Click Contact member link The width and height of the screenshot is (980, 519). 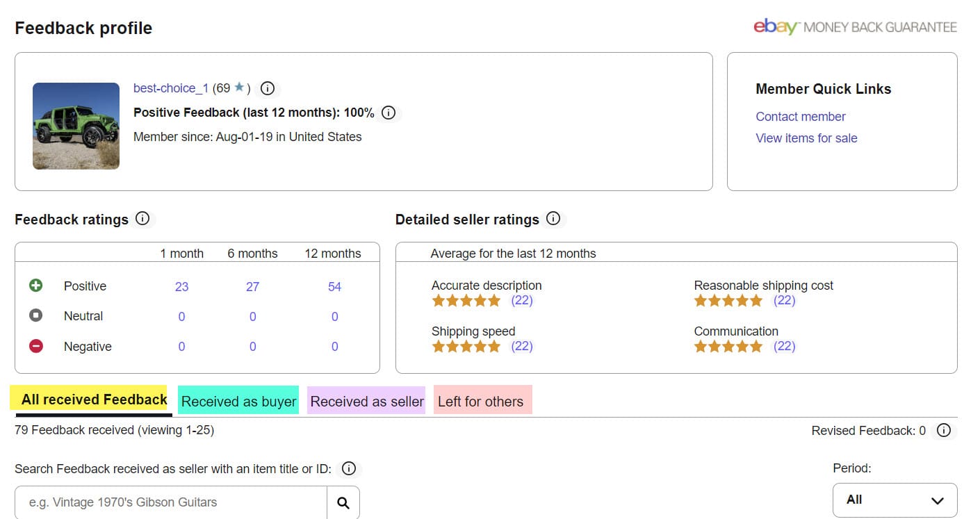click(801, 117)
